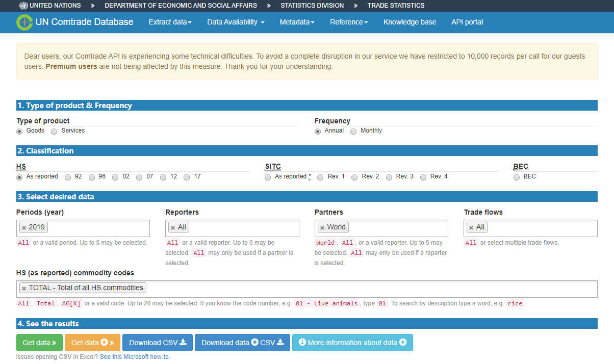Screen dimensions: 614x364
Task: Go to Knowledge base
Action: [x=410, y=22]
